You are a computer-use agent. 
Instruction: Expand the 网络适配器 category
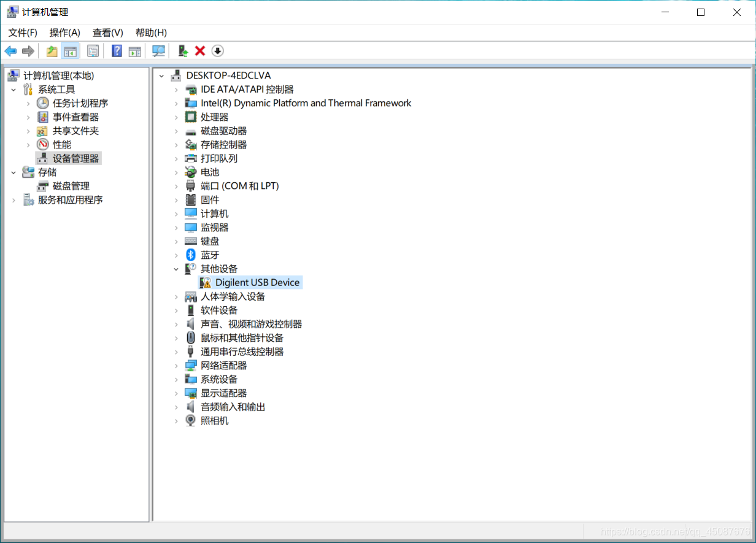[176, 366]
